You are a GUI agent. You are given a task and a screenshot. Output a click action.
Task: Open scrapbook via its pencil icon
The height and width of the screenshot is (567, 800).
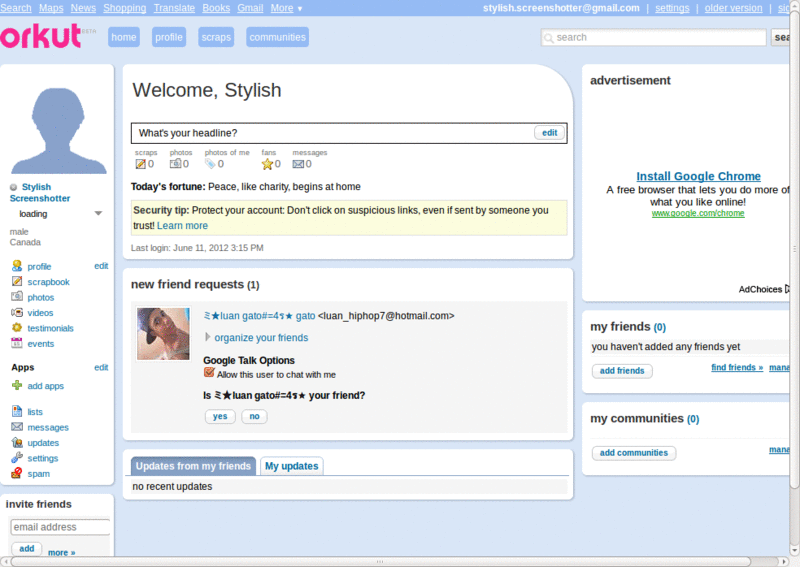click(x=17, y=281)
